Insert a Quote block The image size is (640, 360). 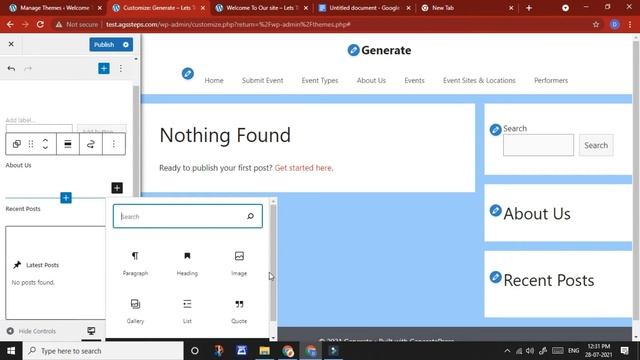point(239,311)
